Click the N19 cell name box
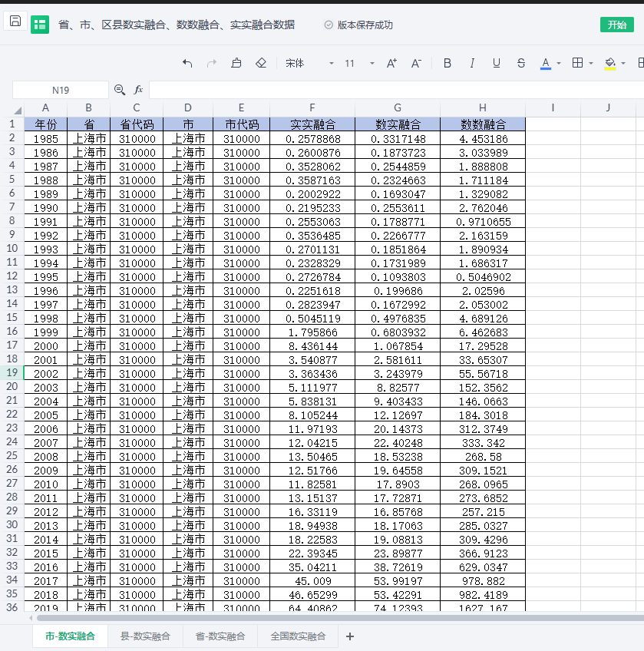The image size is (644, 651). tap(61, 90)
